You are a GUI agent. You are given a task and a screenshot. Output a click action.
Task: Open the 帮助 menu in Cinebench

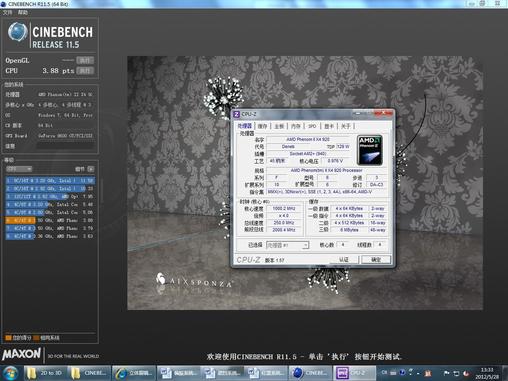(x=22, y=13)
